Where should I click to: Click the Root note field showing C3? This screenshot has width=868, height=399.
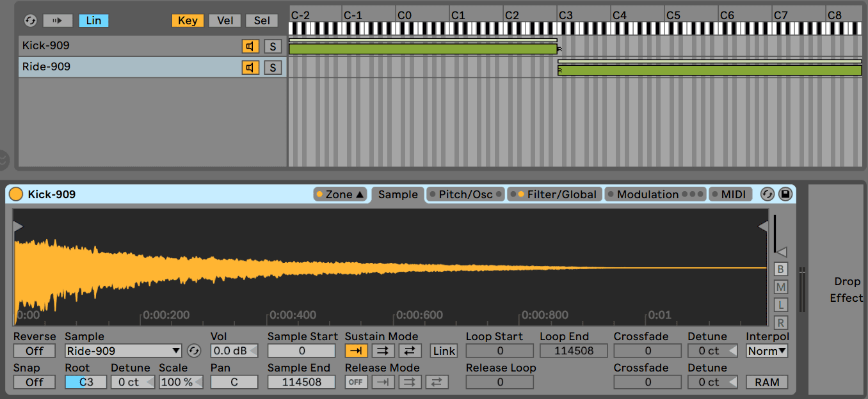(x=85, y=382)
